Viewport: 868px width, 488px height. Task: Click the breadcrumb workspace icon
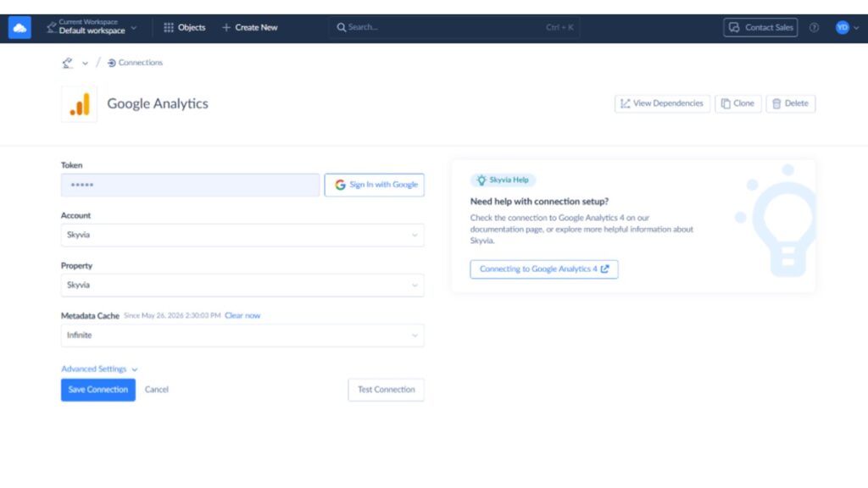pos(68,63)
